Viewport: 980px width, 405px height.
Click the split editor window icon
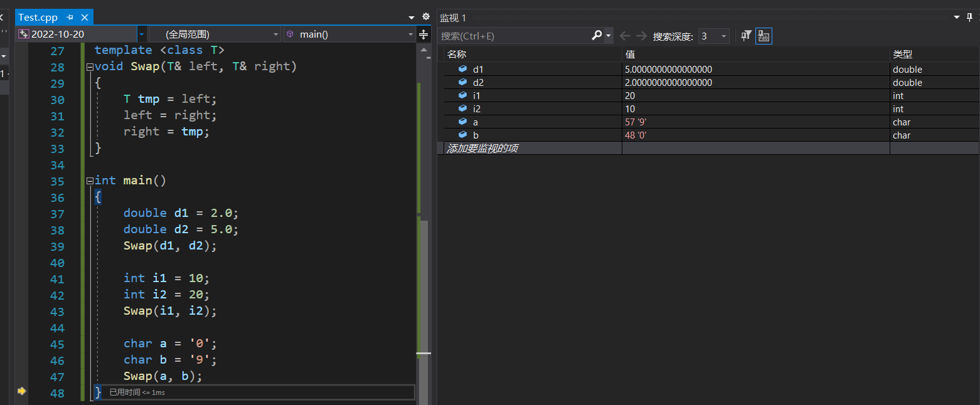(x=423, y=34)
